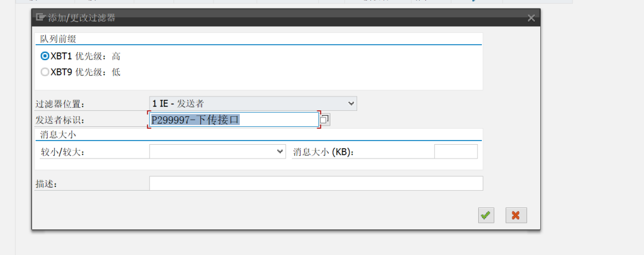Click the 消息大小 group header

click(x=58, y=134)
